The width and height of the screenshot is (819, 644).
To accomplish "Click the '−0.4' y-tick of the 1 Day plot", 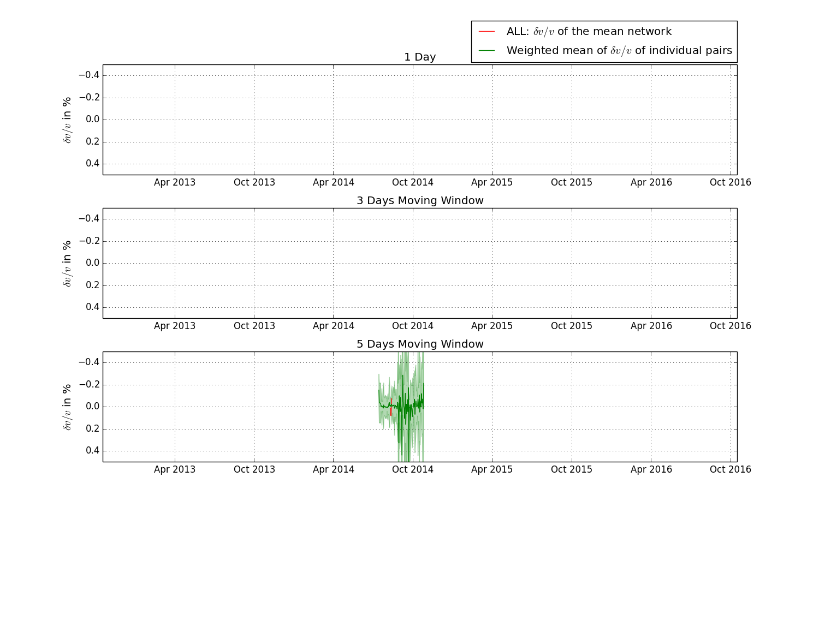I will click(x=88, y=75).
